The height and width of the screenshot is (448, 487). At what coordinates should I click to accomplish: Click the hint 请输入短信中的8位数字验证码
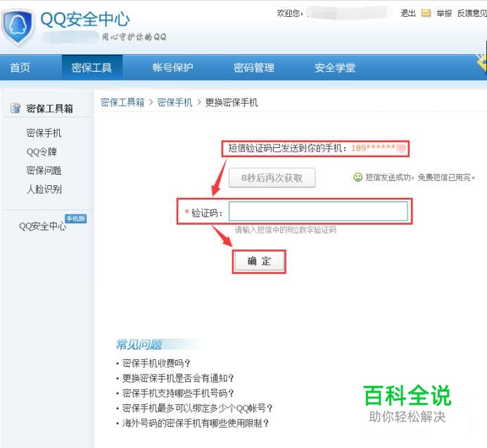[286, 230]
